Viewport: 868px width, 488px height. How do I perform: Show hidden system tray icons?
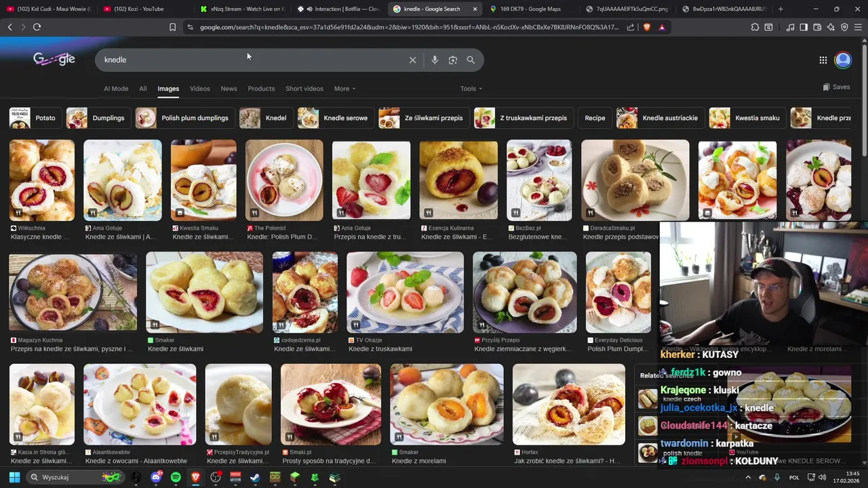(748, 477)
